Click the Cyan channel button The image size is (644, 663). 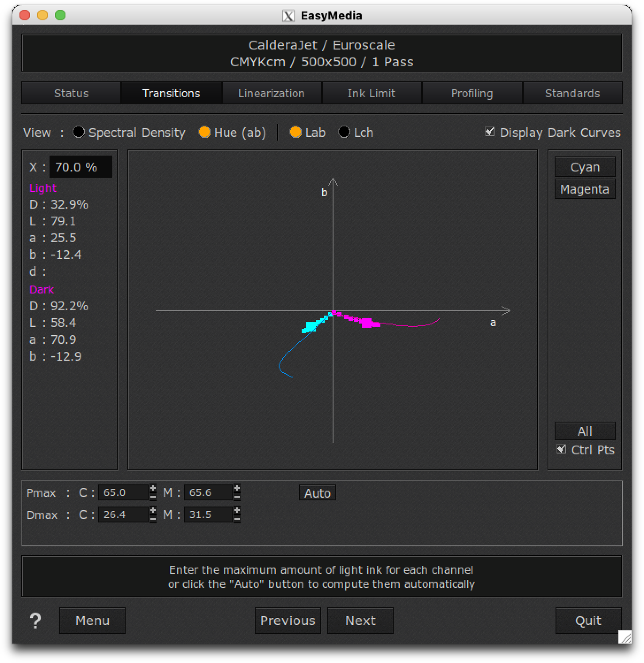pos(585,167)
